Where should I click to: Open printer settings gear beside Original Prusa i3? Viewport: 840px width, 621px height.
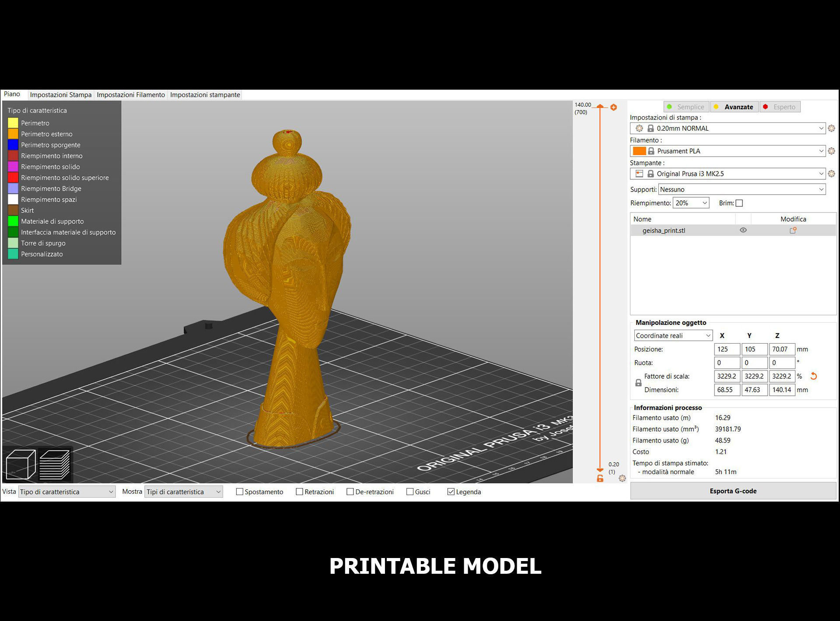point(831,174)
